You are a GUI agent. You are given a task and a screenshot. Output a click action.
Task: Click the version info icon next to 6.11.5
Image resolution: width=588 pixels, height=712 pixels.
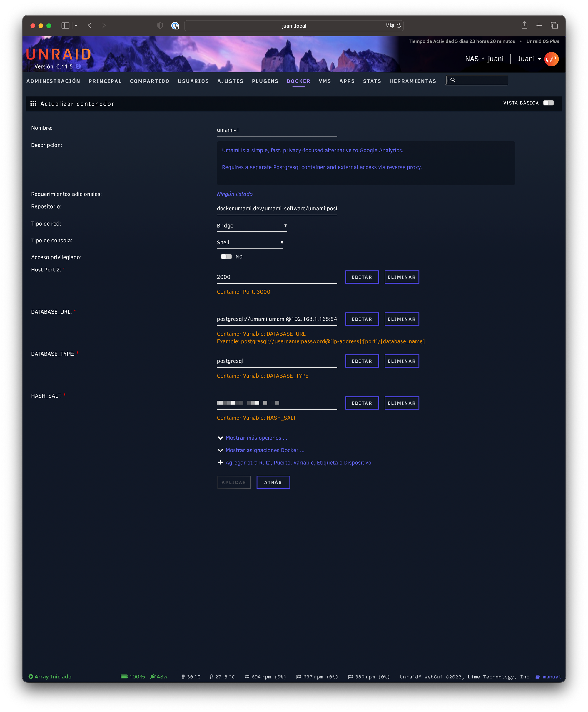click(78, 66)
